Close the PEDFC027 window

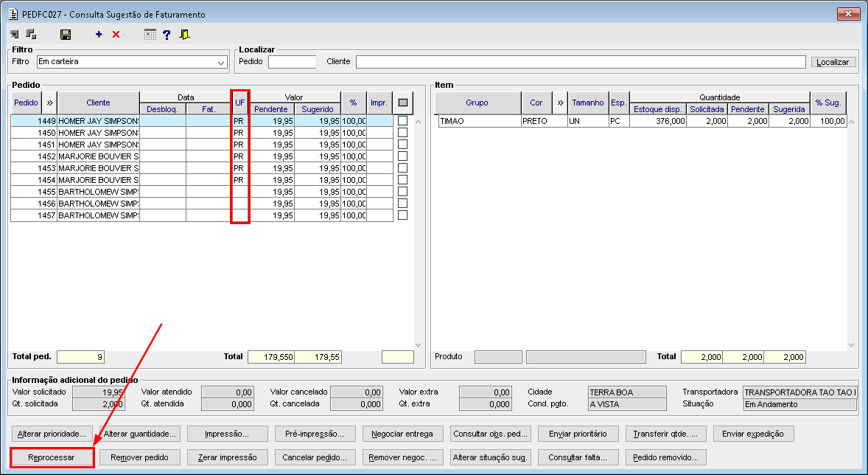coord(848,14)
